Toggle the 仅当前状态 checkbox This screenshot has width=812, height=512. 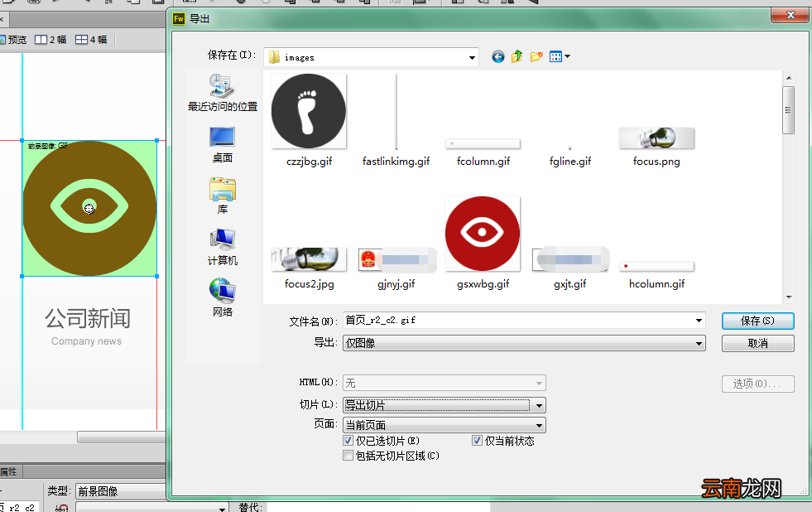(477, 441)
